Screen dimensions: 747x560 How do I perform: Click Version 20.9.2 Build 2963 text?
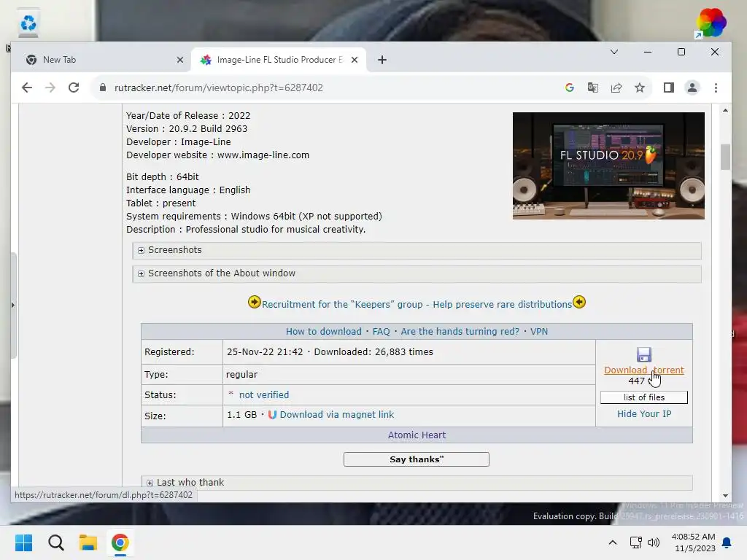tap(187, 128)
